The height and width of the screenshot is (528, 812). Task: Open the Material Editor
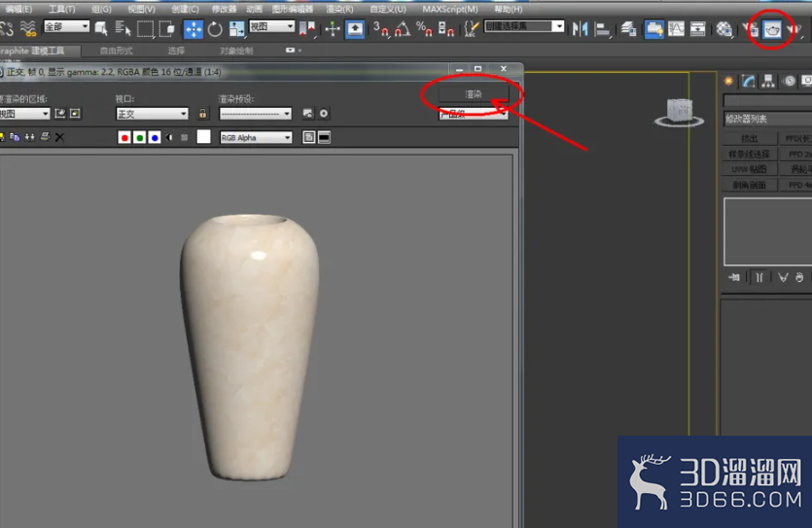(x=724, y=29)
